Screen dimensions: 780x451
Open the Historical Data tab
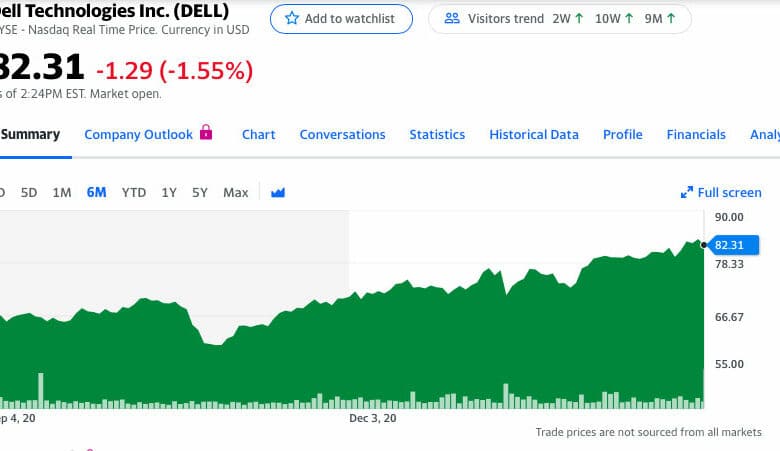point(534,135)
